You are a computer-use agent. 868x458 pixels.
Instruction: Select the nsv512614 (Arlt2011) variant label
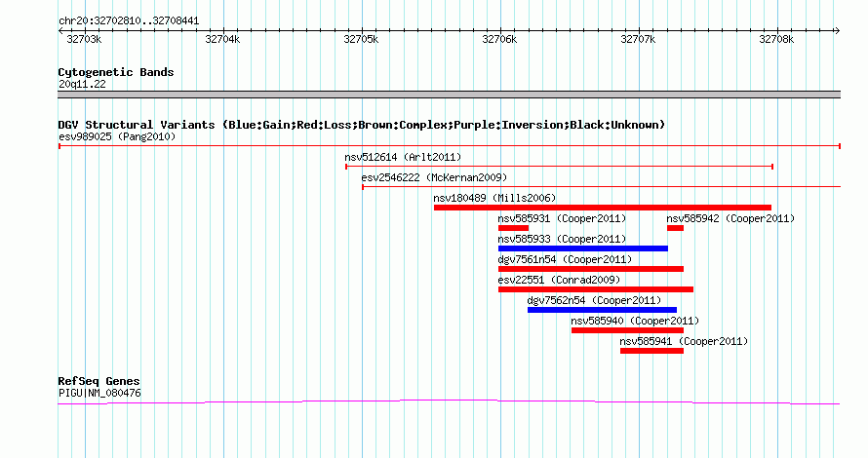pyautogui.click(x=403, y=157)
